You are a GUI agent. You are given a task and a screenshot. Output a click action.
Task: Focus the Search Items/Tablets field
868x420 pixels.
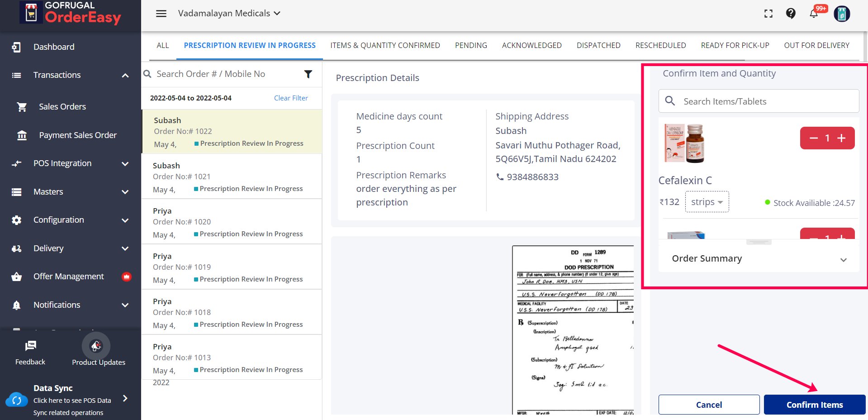(759, 101)
